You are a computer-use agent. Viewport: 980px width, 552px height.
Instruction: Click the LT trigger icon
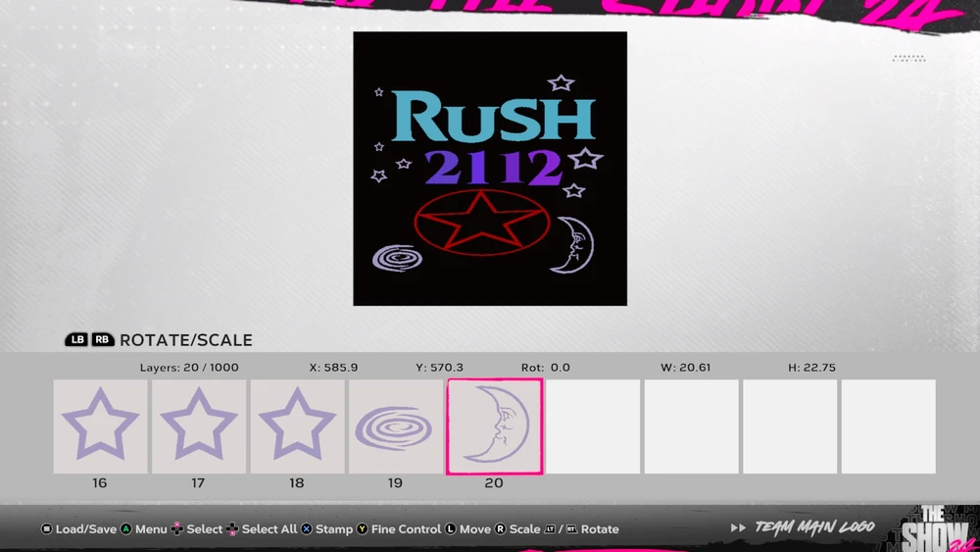tap(550, 528)
